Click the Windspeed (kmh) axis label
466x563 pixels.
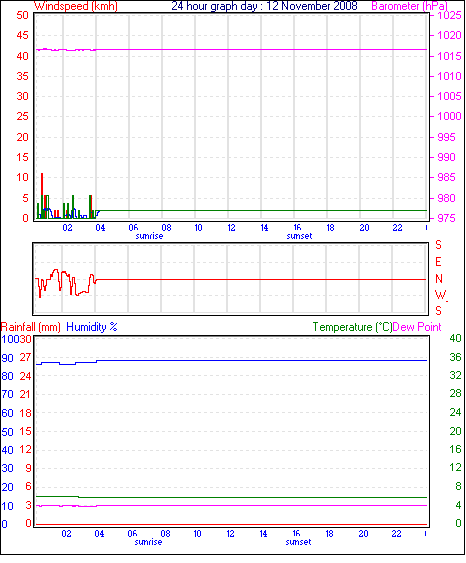75,6
